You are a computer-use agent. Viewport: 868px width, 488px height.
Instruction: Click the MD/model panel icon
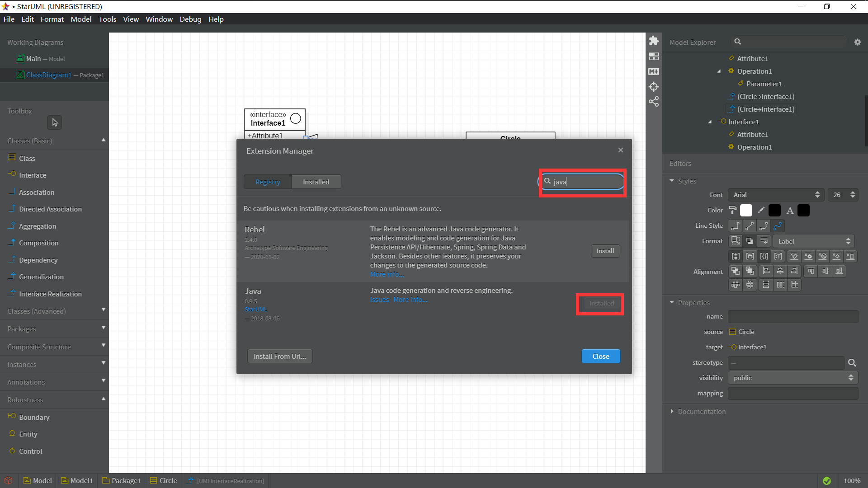654,71
